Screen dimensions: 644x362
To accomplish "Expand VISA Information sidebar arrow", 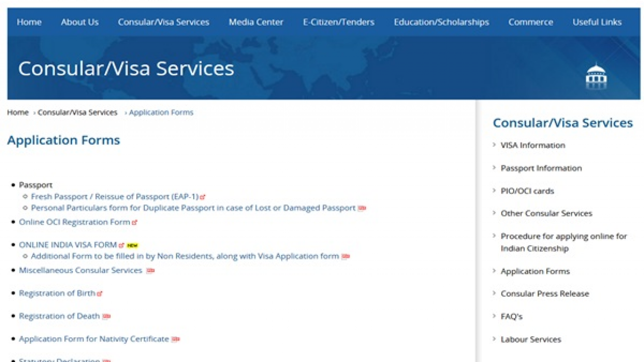I will pos(494,145).
